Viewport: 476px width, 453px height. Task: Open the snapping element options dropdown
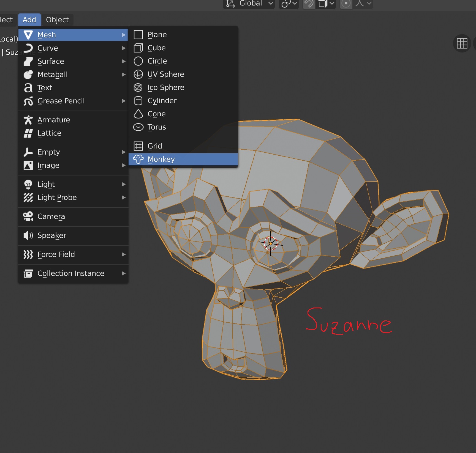pos(326,4)
